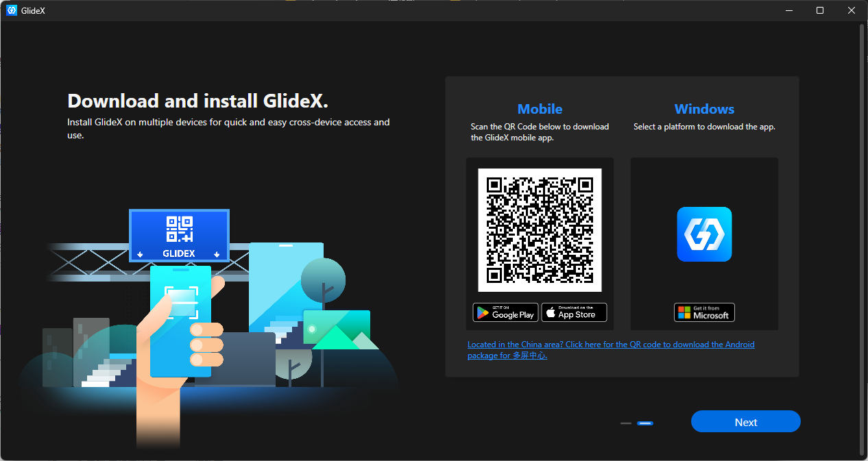The image size is (868, 461).
Task: Go to first page indicator dash
Action: pyautogui.click(x=625, y=423)
